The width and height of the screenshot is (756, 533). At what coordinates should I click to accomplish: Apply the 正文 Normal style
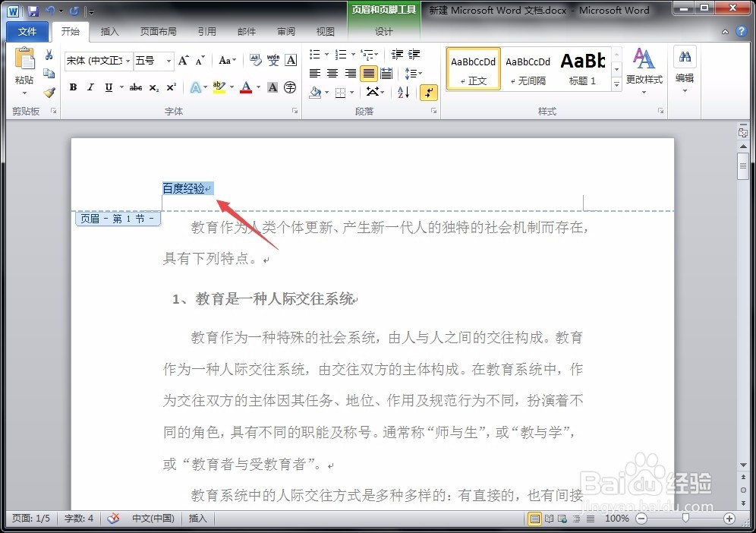(x=474, y=69)
